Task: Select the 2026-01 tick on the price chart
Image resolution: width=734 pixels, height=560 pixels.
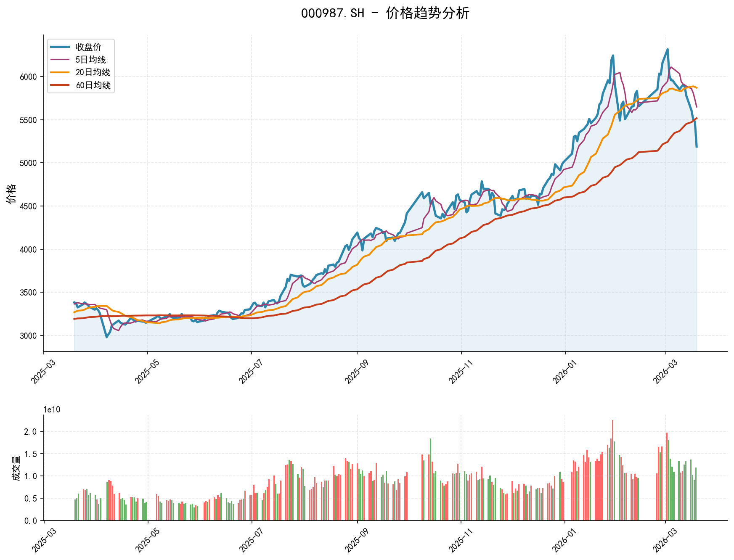Action: (x=564, y=371)
